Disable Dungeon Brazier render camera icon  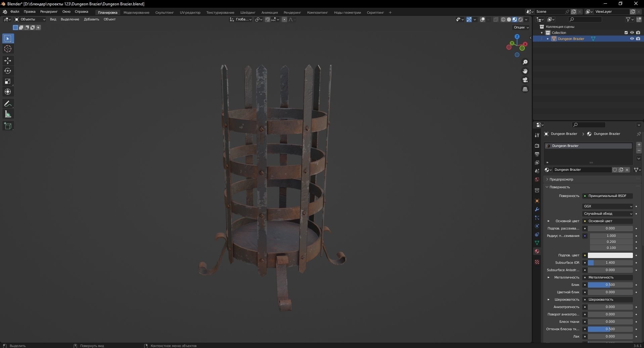[638, 39]
